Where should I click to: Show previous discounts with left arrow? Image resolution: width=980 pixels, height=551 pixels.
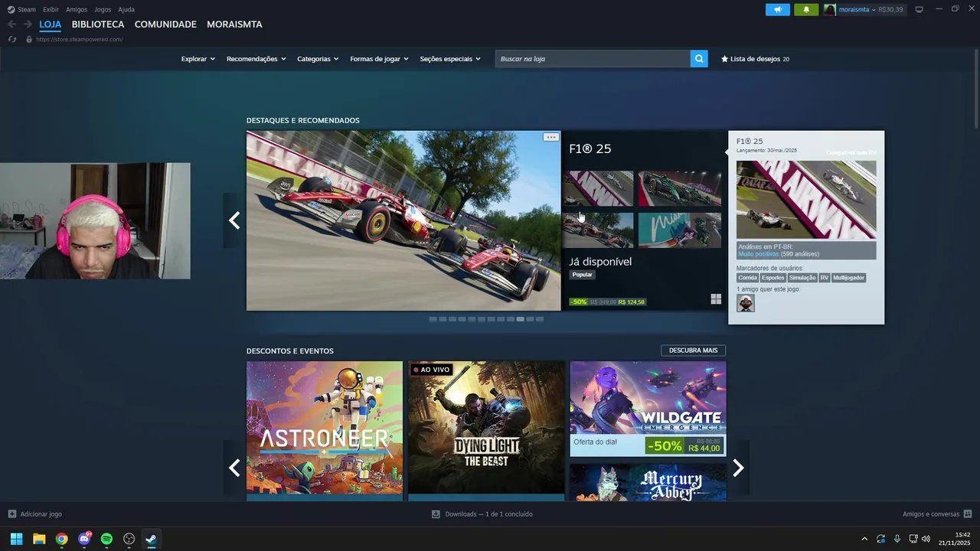click(234, 468)
